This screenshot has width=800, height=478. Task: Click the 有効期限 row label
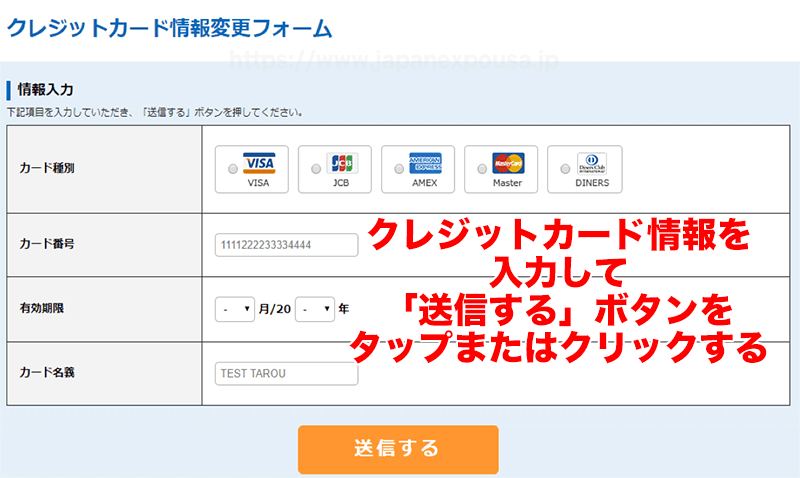pos(42,308)
